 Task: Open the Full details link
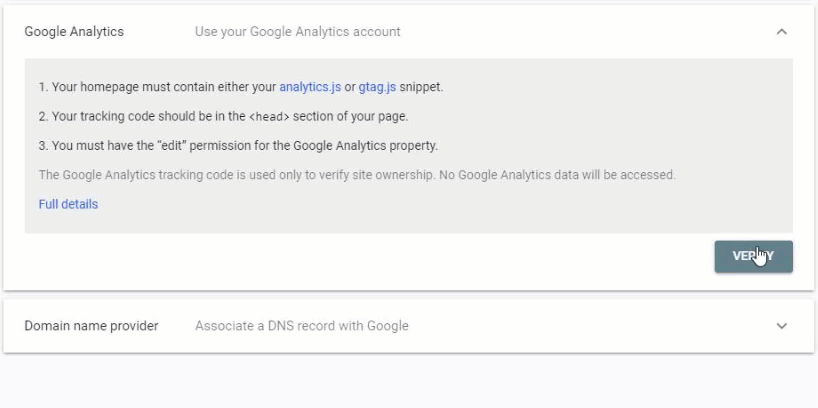[68, 204]
